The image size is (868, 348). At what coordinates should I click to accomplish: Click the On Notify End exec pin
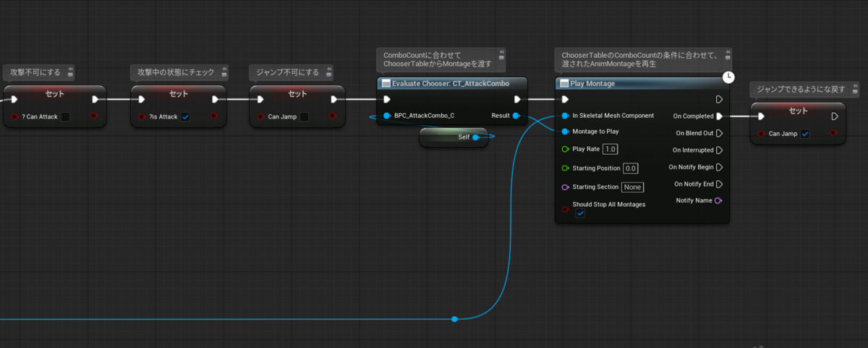pos(719,184)
